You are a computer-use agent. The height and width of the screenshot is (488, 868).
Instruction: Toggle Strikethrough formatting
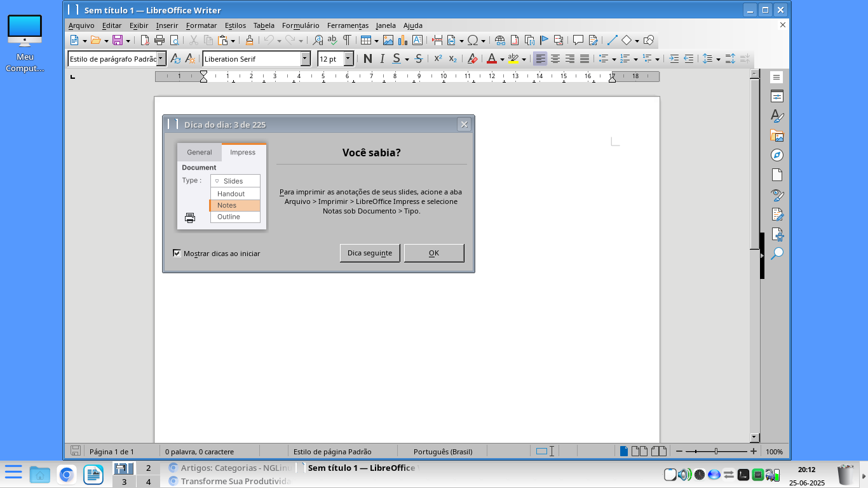(418, 58)
